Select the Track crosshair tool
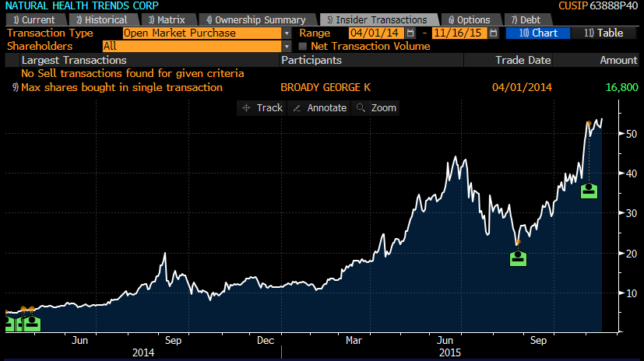This screenshot has height=361, width=644. [x=262, y=108]
